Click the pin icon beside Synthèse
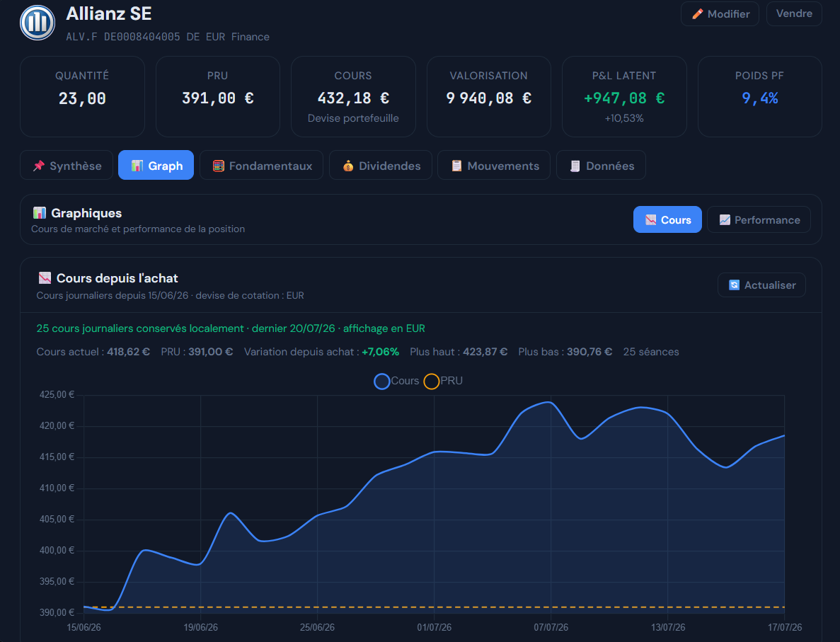The height and width of the screenshot is (642, 840). point(39,166)
